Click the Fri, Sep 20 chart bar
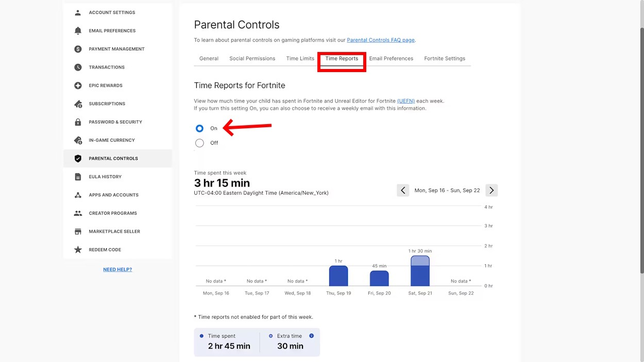 pos(379,279)
